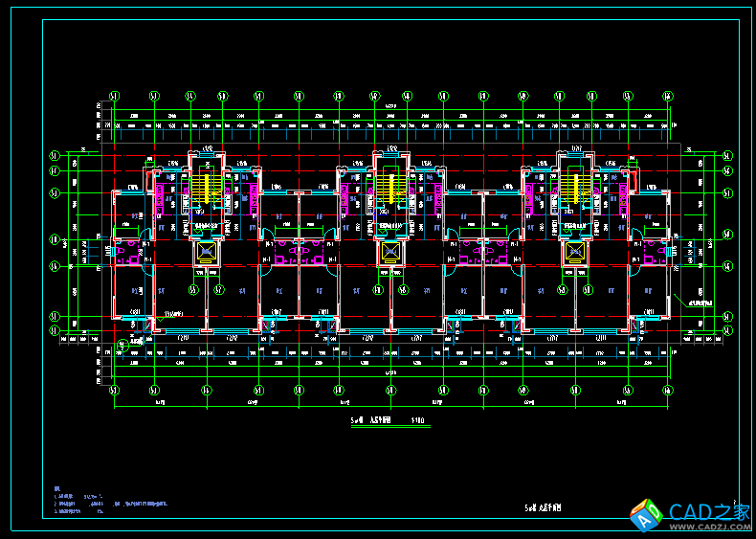Pick the middle yellow staircase
Viewport: 756px width, 539px height.
pyautogui.click(x=389, y=187)
